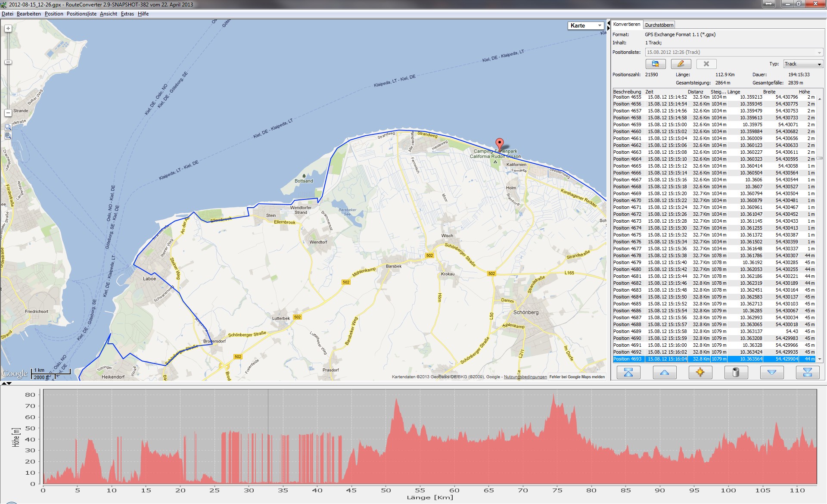Click the map zoom in plus button
The image size is (827, 504).
tap(8, 28)
